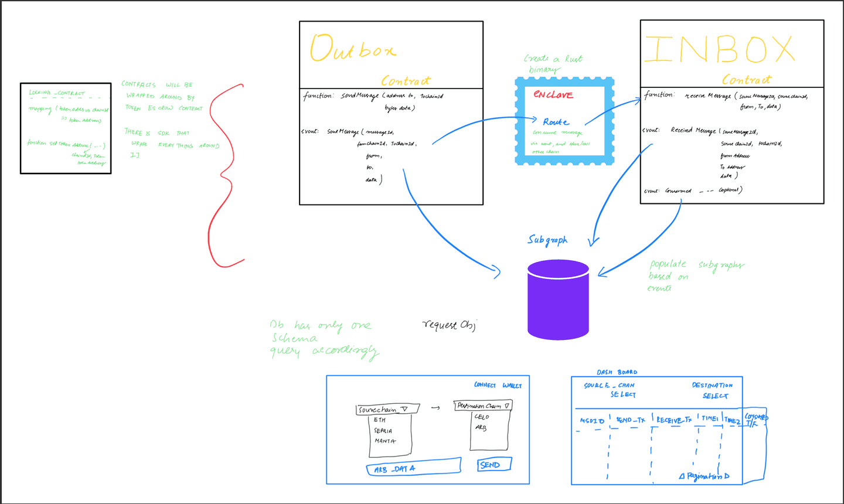Choose MANTA in the Sourcechain list

[385, 441]
